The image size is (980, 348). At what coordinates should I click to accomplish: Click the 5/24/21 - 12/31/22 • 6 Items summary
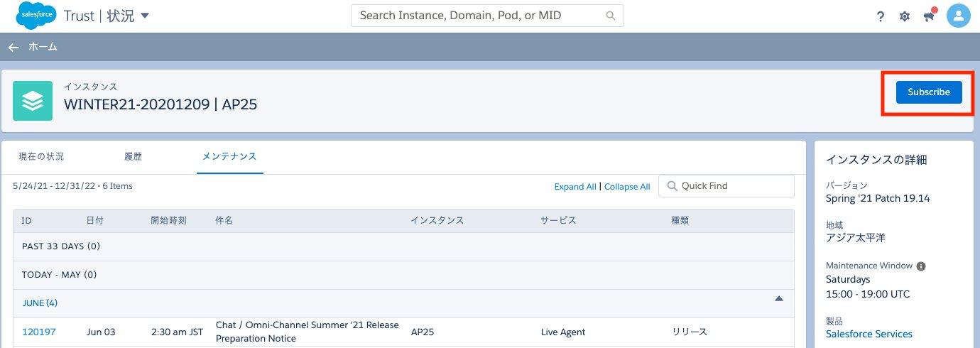pyautogui.click(x=73, y=186)
